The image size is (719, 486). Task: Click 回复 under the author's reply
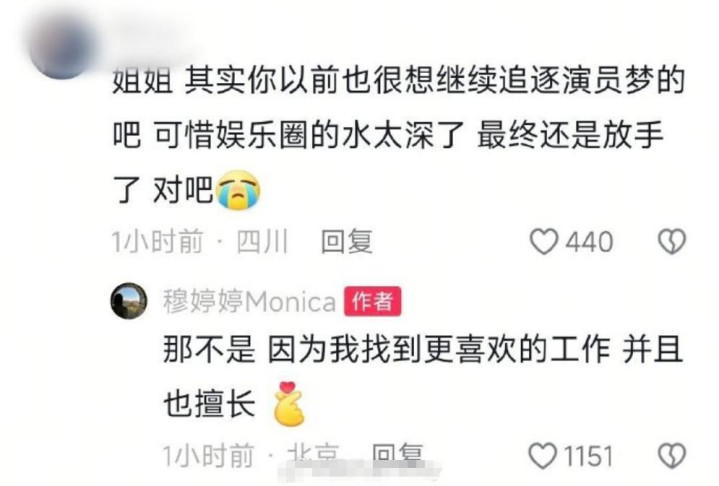point(397,454)
